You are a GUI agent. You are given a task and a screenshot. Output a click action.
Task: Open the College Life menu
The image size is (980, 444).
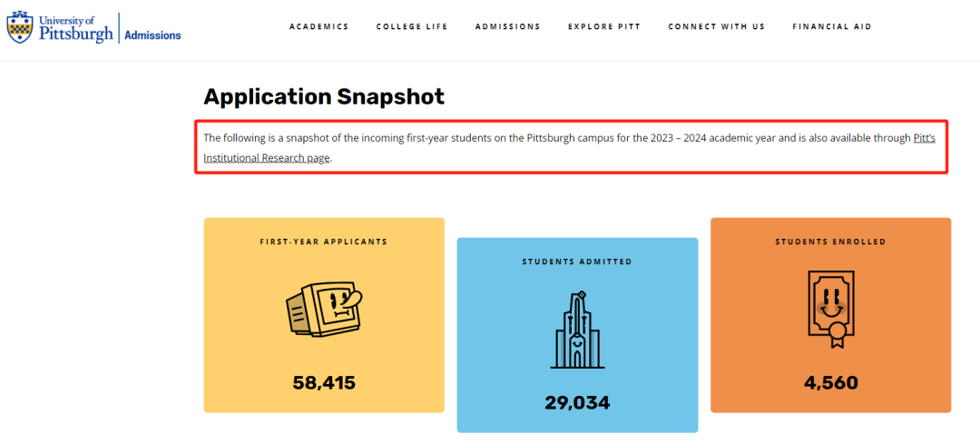[x=412, y=27]
